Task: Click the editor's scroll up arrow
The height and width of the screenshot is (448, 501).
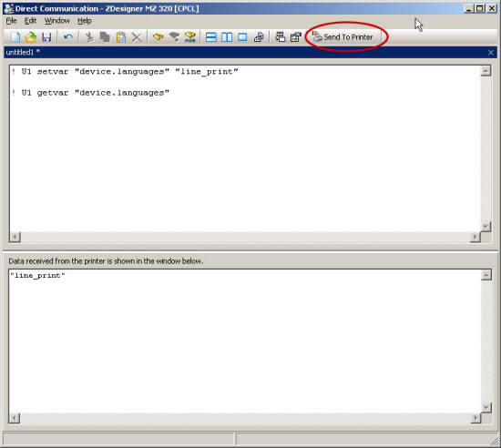Action: [x=486, y=71]
